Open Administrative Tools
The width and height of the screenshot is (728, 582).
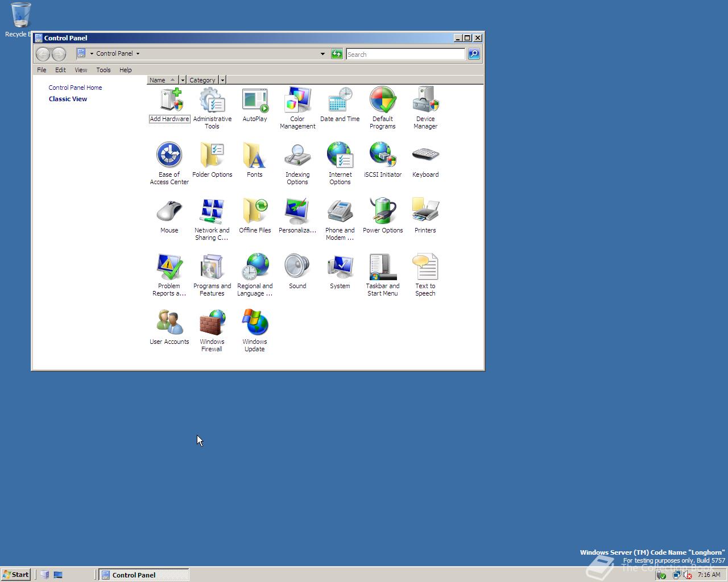pyautogui.click(x=212, y=108)
